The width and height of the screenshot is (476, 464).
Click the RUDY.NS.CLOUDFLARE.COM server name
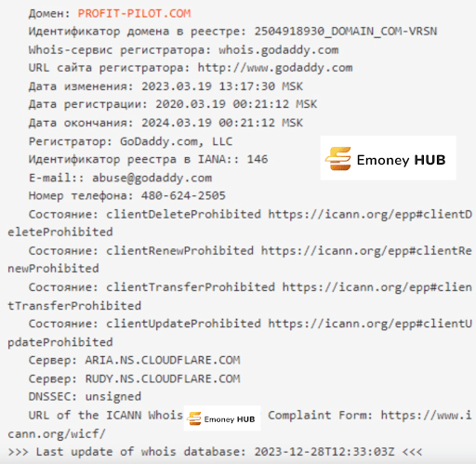pos(163,378)
